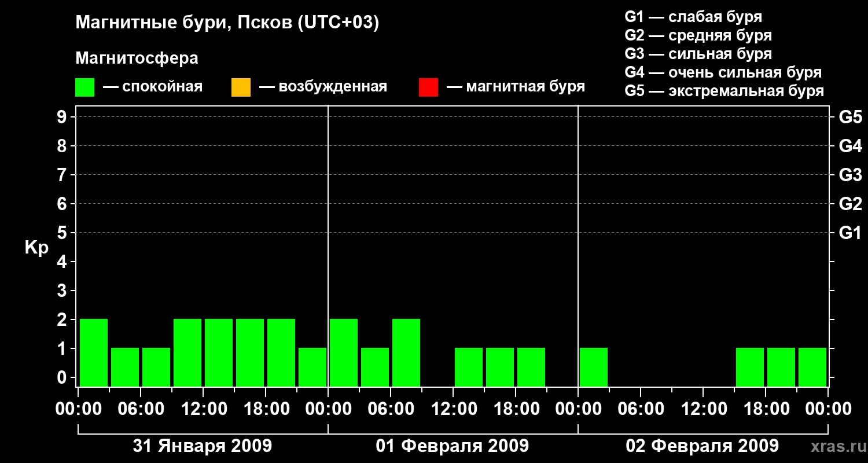Click the red 'магнитная буря' legend swatch
This screenshot has height=463, width=868.
point(428,87)
